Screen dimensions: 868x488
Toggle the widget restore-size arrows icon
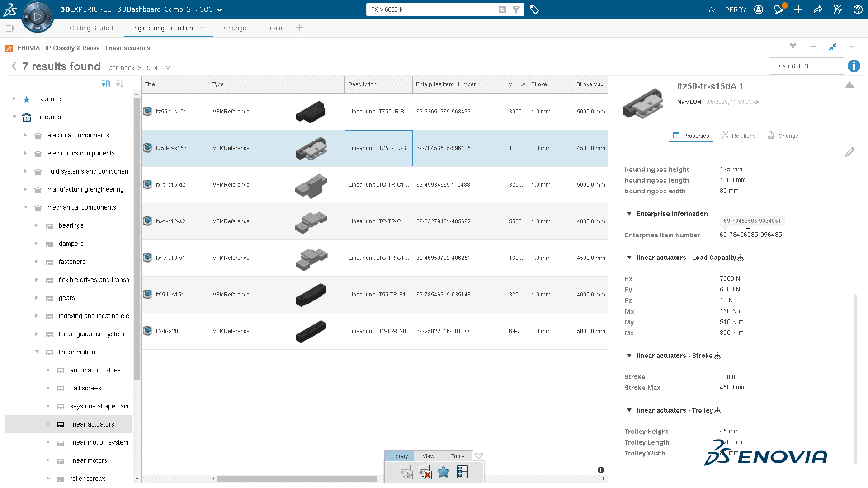[x=833, y=47]
